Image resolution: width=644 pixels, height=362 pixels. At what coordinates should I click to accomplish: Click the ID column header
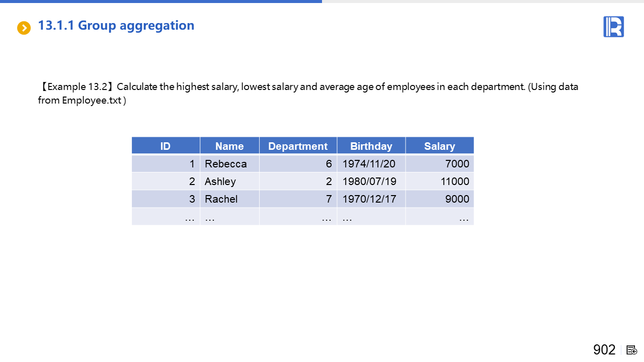click(166, 146)
